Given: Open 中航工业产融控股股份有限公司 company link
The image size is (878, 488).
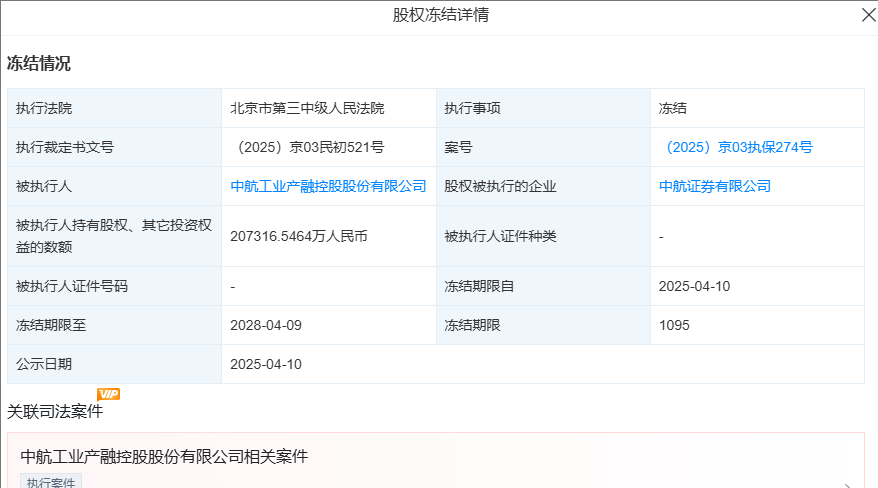Looking at the screenshot, I should pos(328,186).
